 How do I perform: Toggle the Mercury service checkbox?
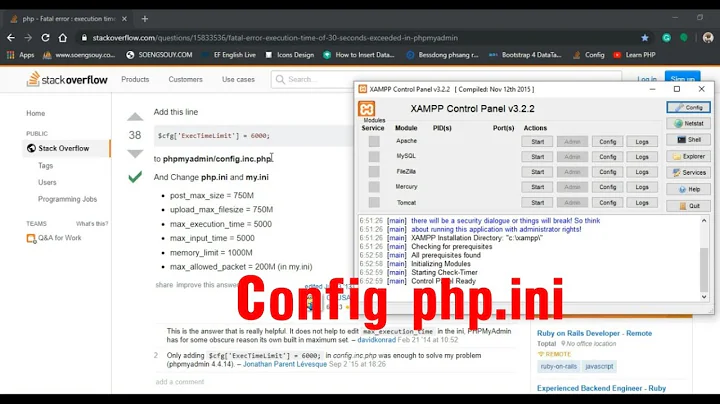pyautogui.click(x=374, y=187)
